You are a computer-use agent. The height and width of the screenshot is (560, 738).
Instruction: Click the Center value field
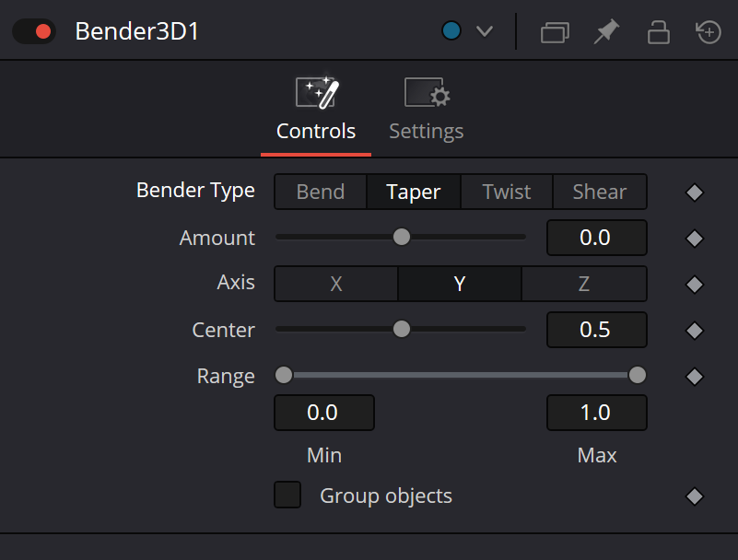pyautogui.click(x=596, y=330)
